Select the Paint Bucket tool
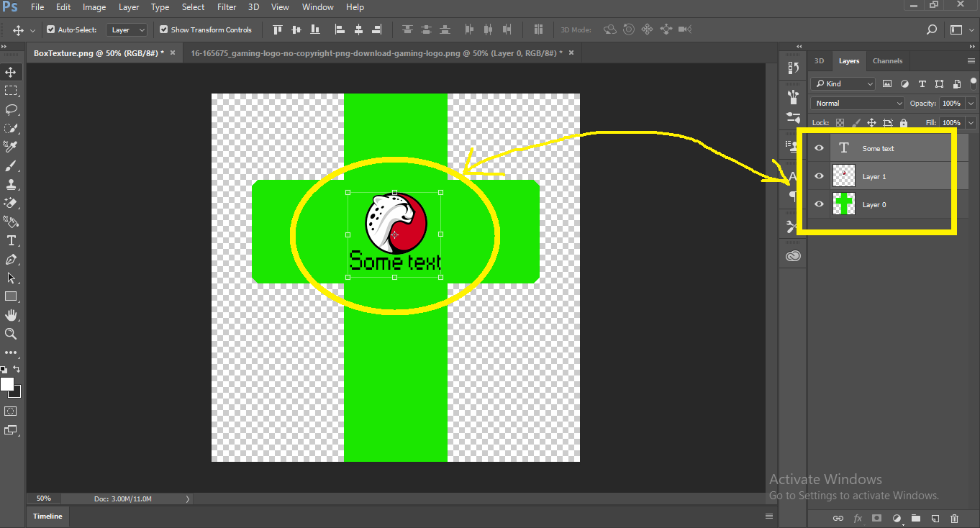This screenshot has height=528, width=980. 11,222
